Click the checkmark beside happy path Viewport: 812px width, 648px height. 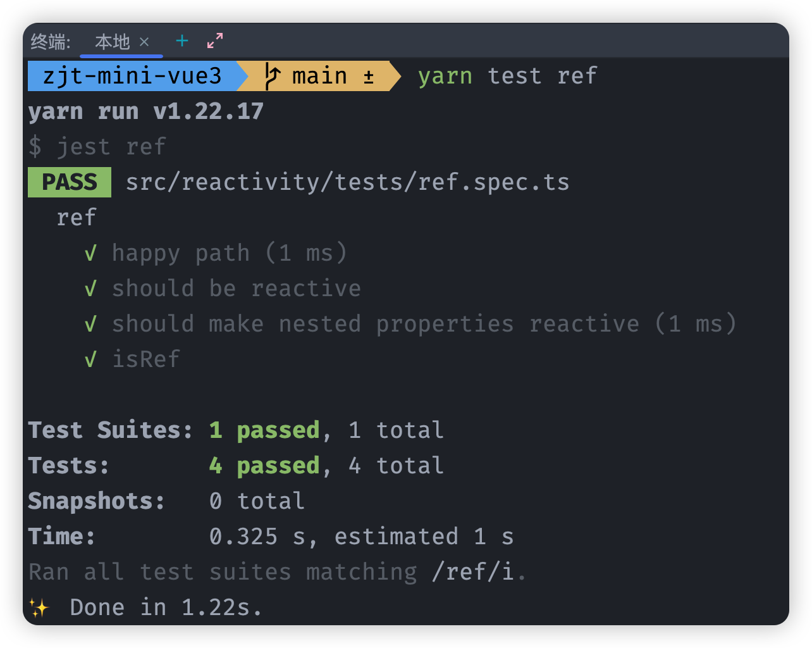click(90, 253)
